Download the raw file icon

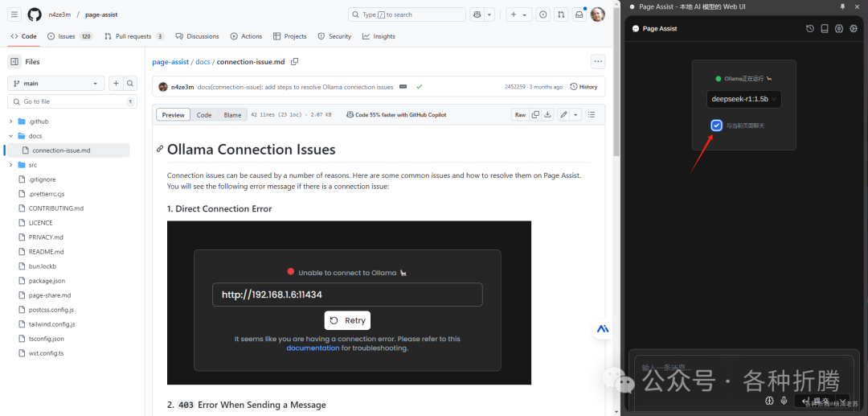(547, 115)
